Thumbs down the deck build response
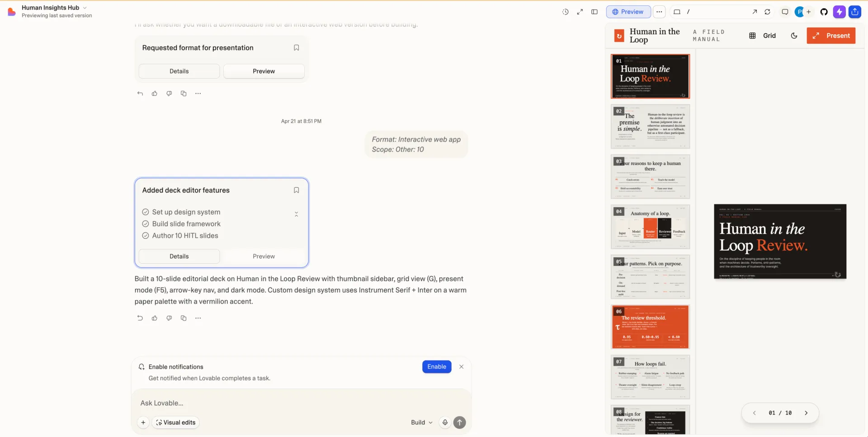 pyautogui.click(x=169, y=318)
